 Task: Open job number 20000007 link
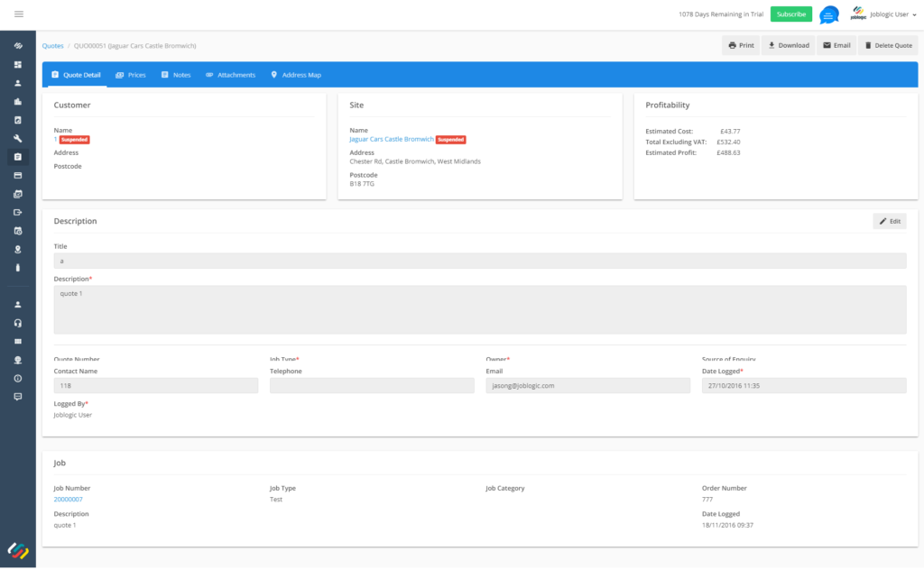(68, 499)
